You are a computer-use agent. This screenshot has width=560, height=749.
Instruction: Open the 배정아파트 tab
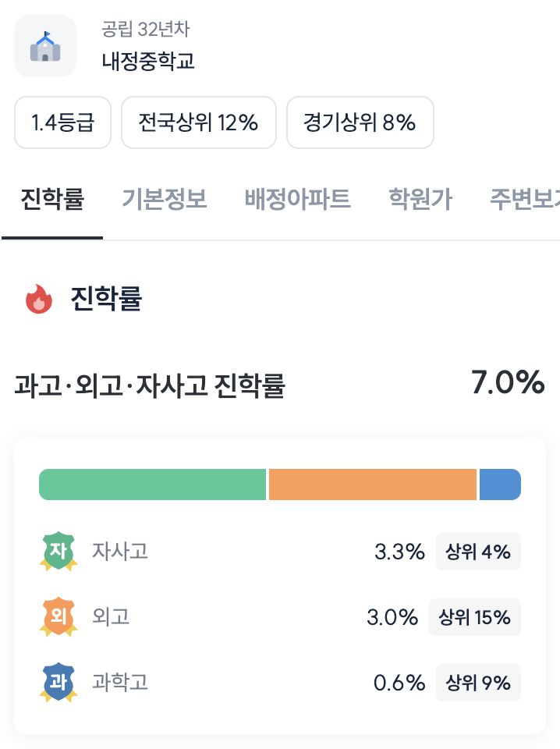297,200
